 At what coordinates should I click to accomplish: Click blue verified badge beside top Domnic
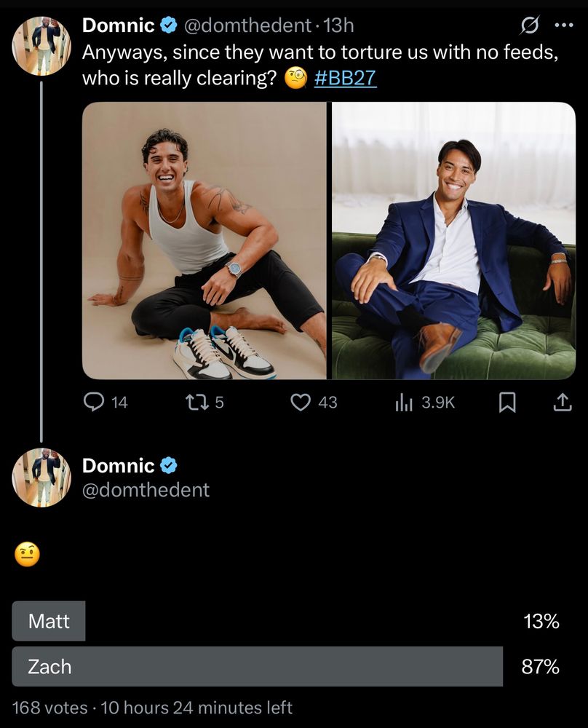(x=168, y=25)
